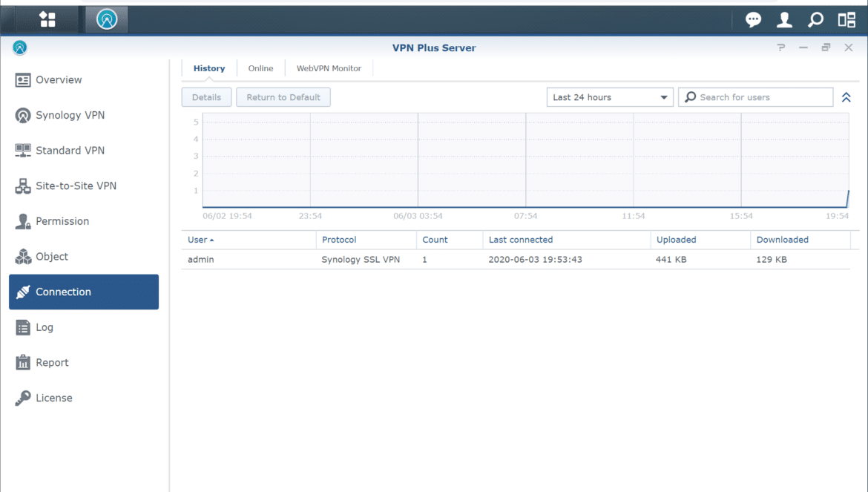Select Site-to-Site VPN in sidebar

coord(84,186)
